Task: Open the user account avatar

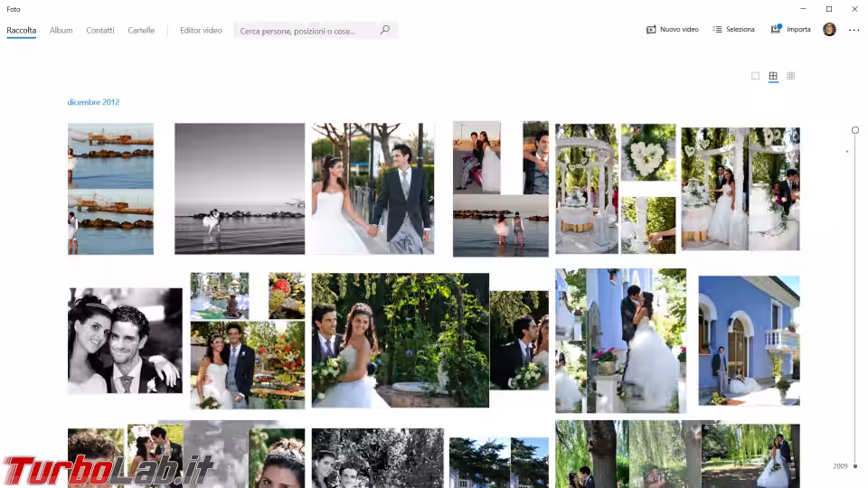Action: (x=829, y=30)
